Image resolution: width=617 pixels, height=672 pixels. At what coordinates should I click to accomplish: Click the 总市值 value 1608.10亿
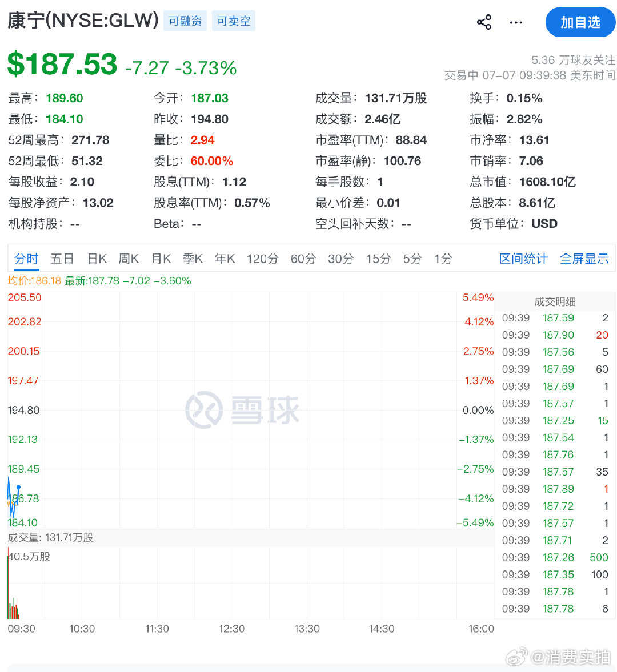point(547,182)
